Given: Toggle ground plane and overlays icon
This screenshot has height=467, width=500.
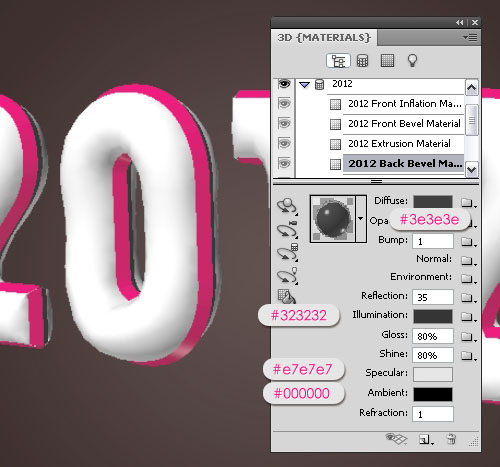Looking at the screenshot, I should tap(396, 439).
